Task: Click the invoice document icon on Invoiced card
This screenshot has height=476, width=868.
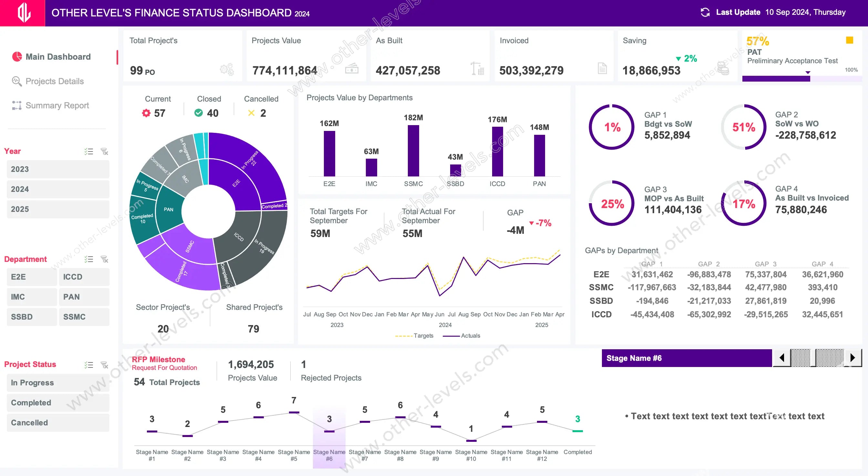Action: 602,68
